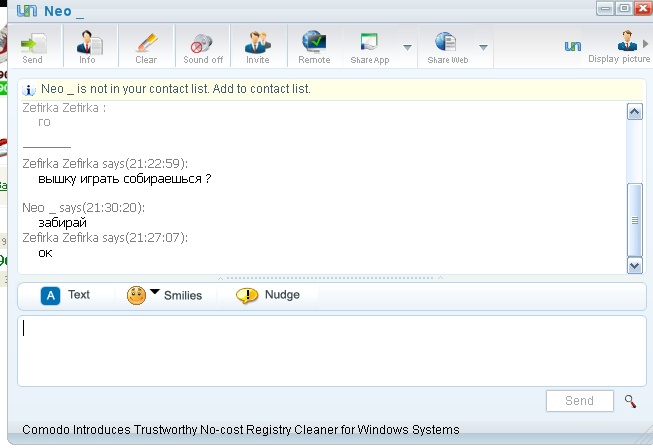This screenshot has width=653, height=448.
Task: Expand the Share App dropdown arrow
Action: click(x=407, y=47)
